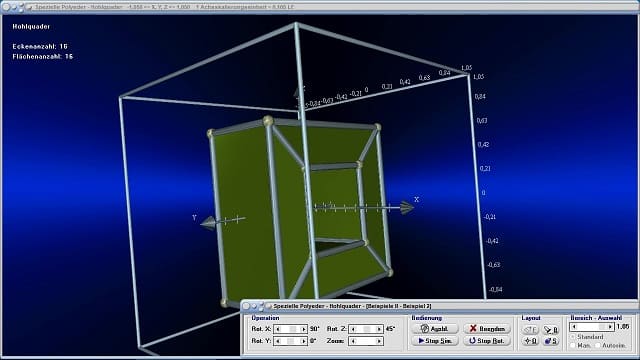Click the Bereich value 1,05 text
This screenshot has height=360, width=640.
[x=623, y=327]
